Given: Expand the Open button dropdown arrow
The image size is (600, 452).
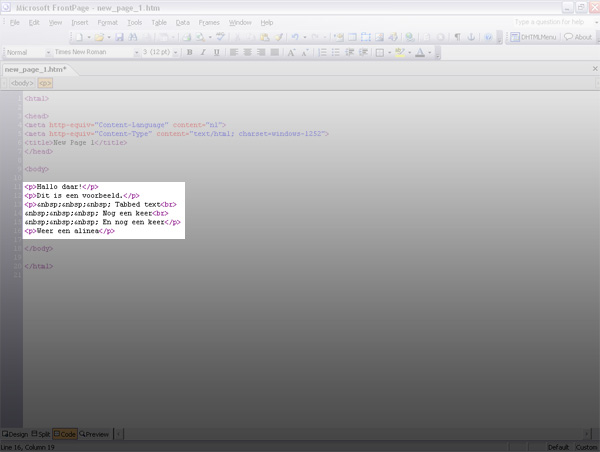Looking at the screenshot, I should click(x=109, y=37).
